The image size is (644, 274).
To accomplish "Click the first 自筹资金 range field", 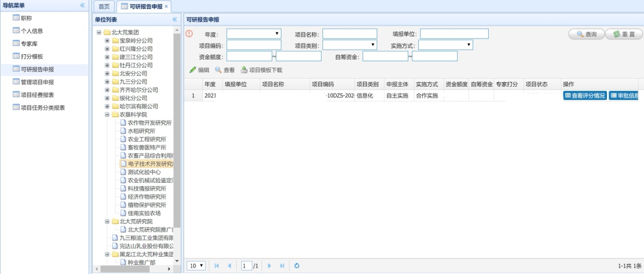I will (385, 56).
